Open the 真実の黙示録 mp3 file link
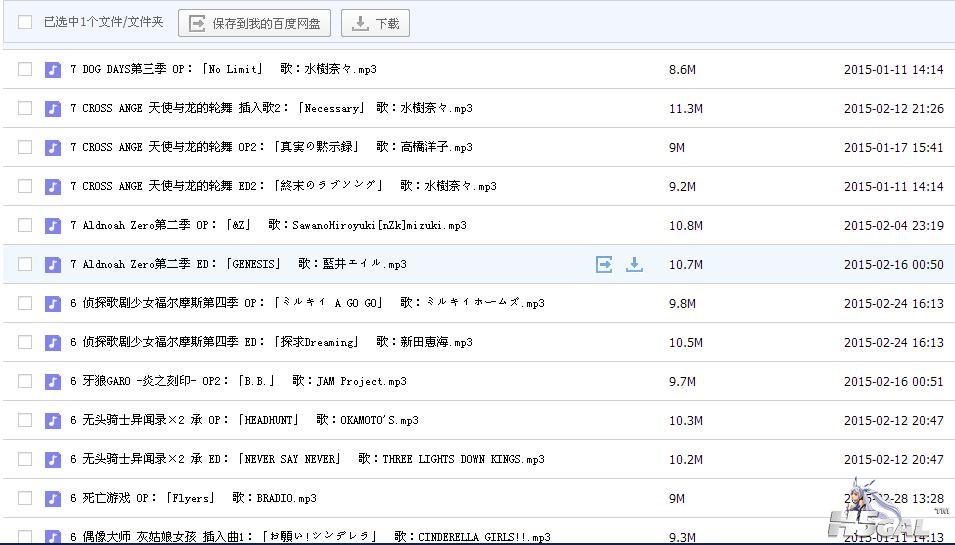Screen dimensions: 955x545 pos(271,147)
